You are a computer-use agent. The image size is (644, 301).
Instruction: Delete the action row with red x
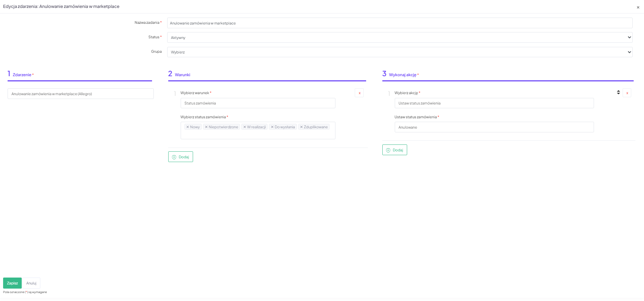tap(627, 93)
